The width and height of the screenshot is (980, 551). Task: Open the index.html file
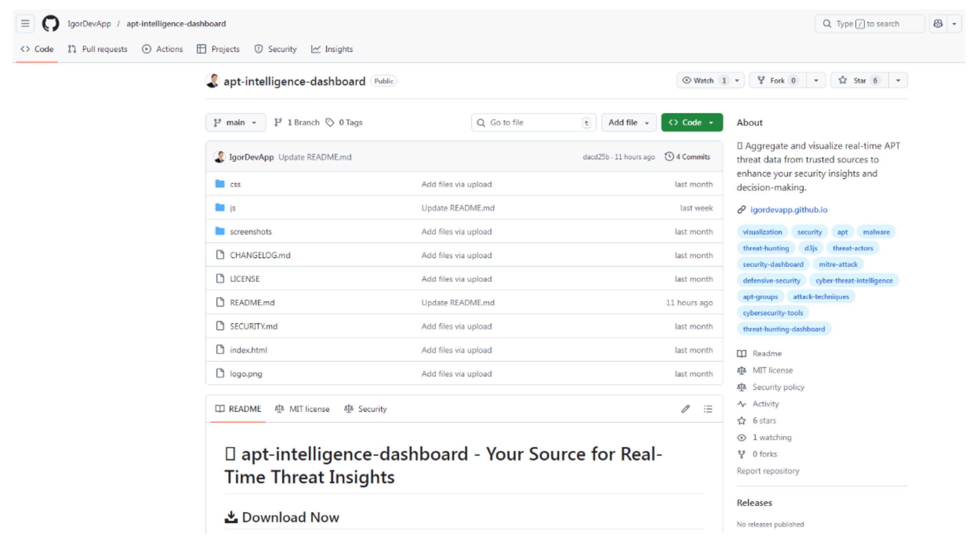point(248,350)
